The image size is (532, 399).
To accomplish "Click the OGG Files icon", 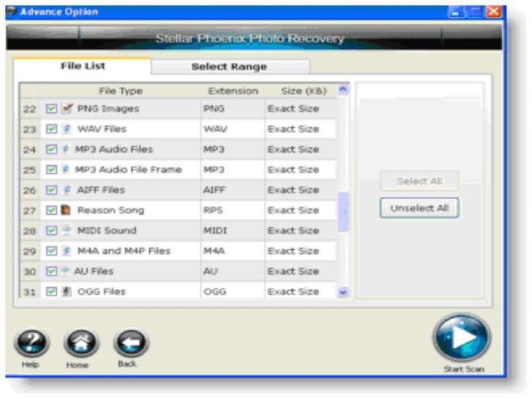I will click(66, 292).
